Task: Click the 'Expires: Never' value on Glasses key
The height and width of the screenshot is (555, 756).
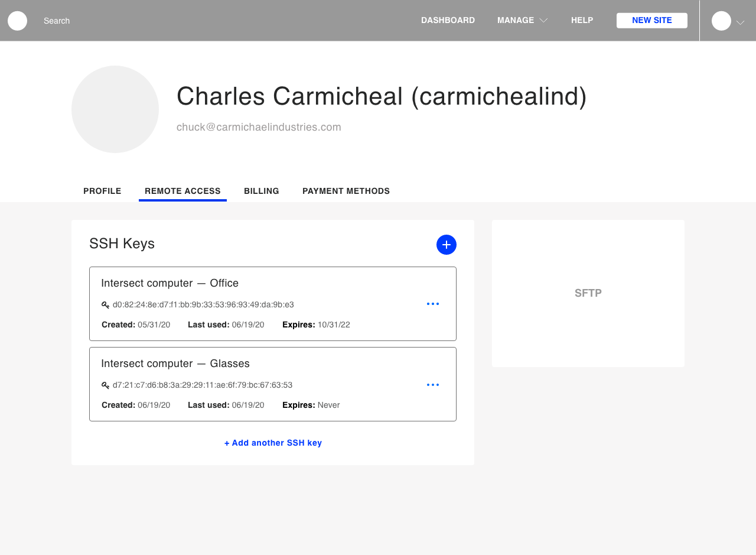Action: pyautogui.click(x=311, y=405)
